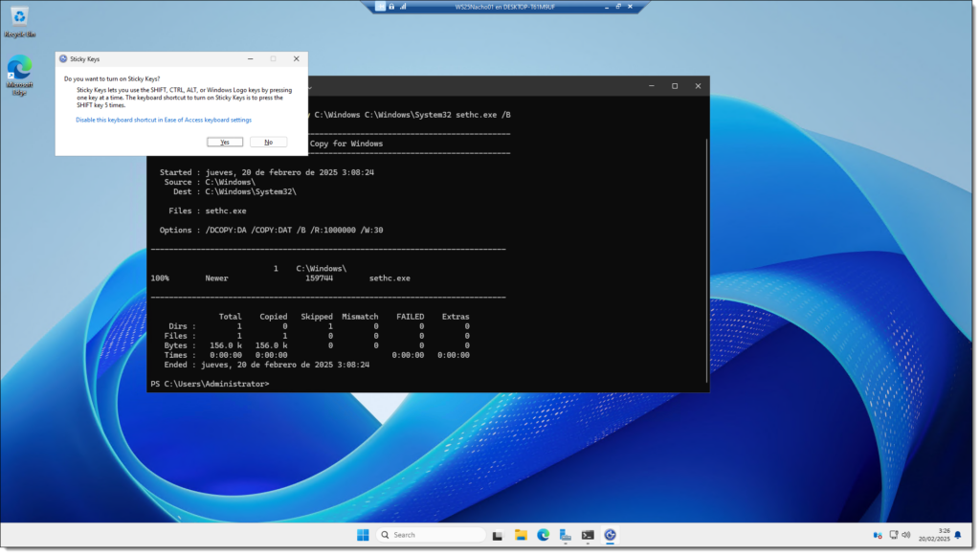This screenshot has height=555, width=980.
Task: Click the Dest C:\Windows\System32\ line
Action: (235, 192)
